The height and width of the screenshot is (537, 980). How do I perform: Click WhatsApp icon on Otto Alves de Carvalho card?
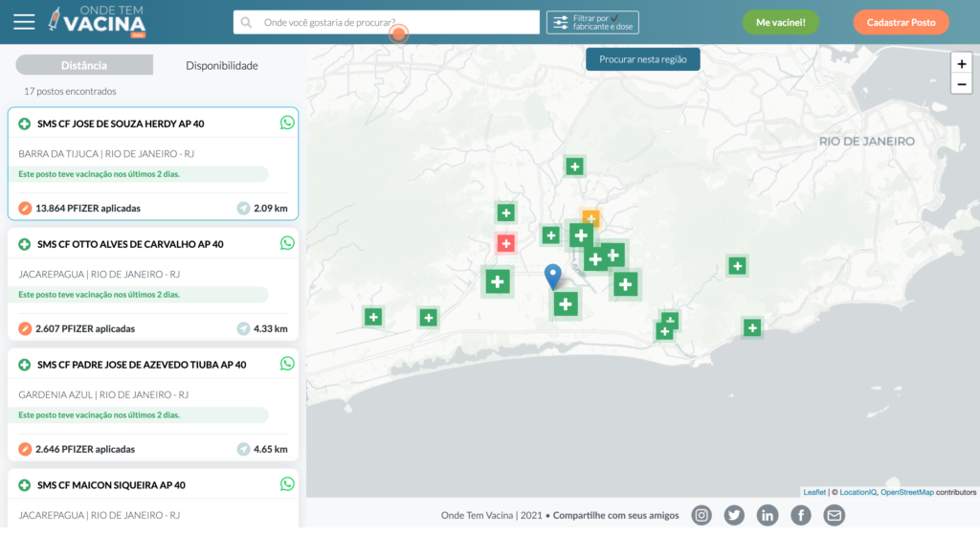(287, 243)
